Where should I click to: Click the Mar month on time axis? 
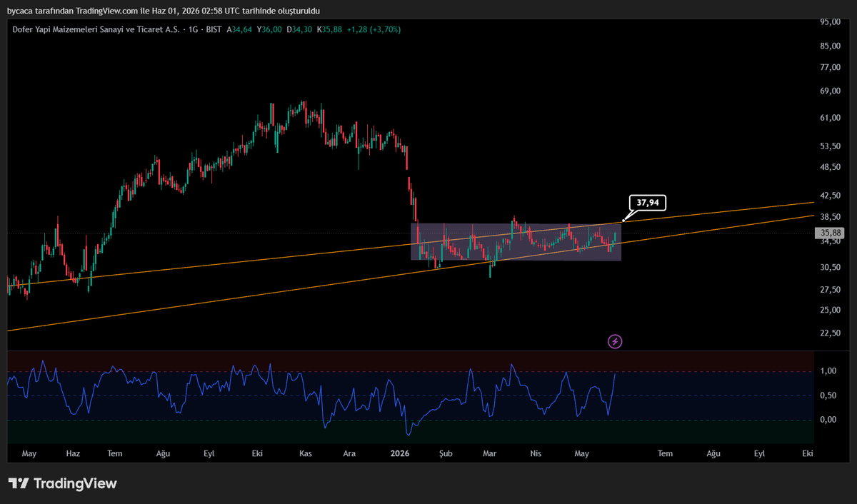490,453
